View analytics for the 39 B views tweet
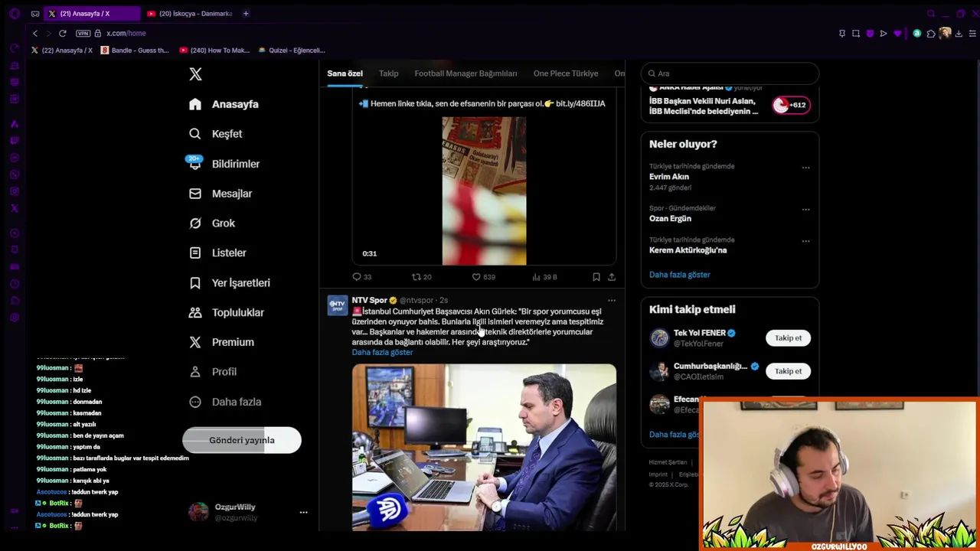 point(544,277)
